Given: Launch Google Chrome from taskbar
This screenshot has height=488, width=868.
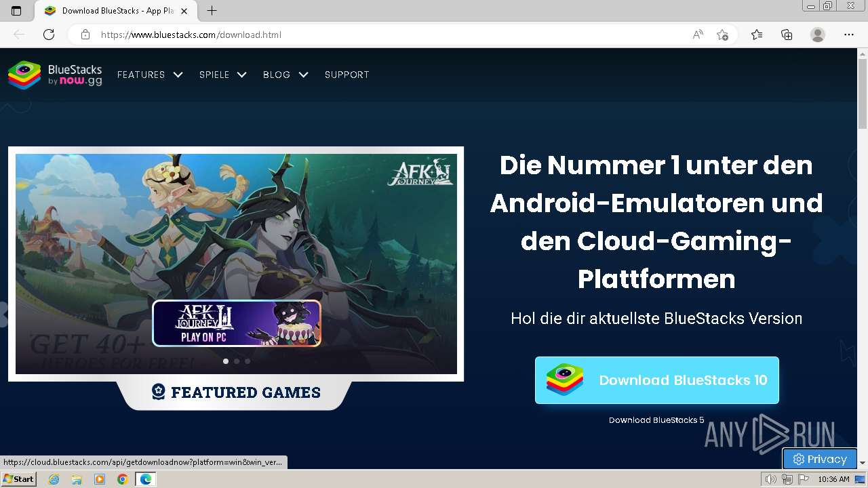Looking at the screenshot, I should point(123,479).
